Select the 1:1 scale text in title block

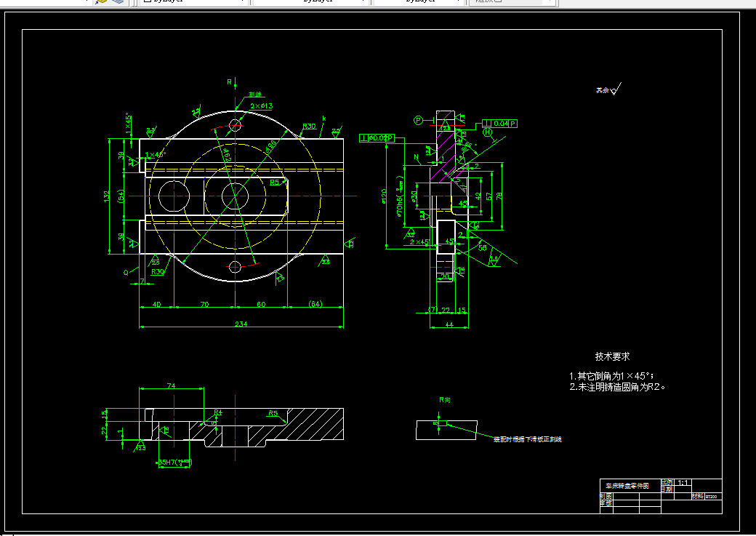(x=683, y=482)
